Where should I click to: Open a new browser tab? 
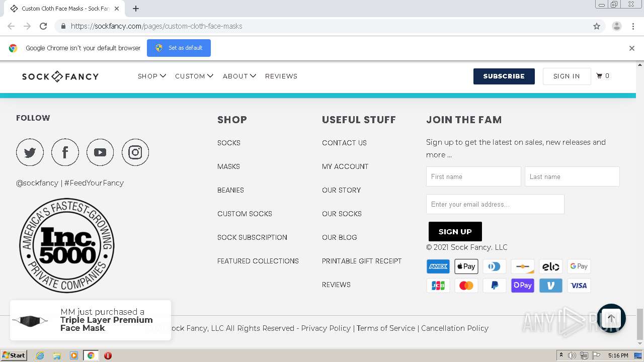coord(136,9)
